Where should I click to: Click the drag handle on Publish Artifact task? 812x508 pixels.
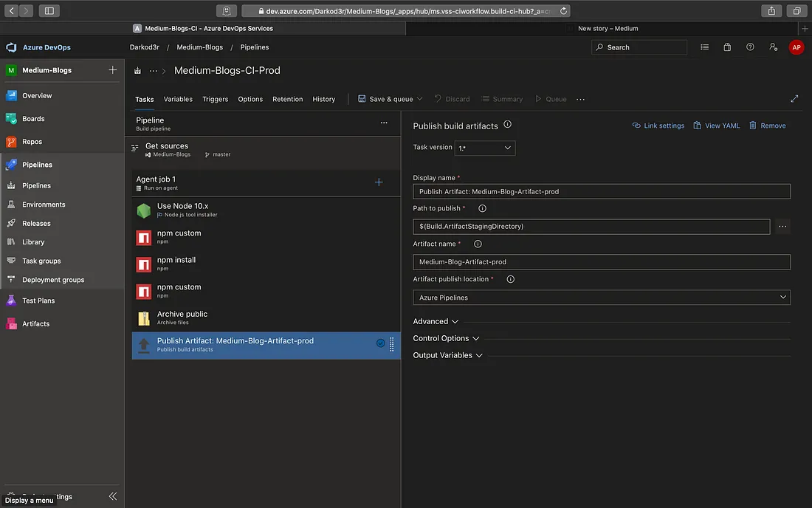tap(391, 344)
